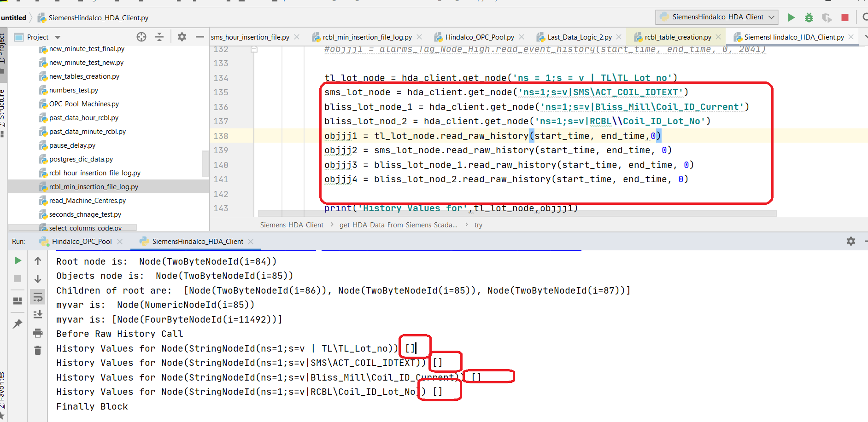Start debugging with the bug icon

[809, 17]
